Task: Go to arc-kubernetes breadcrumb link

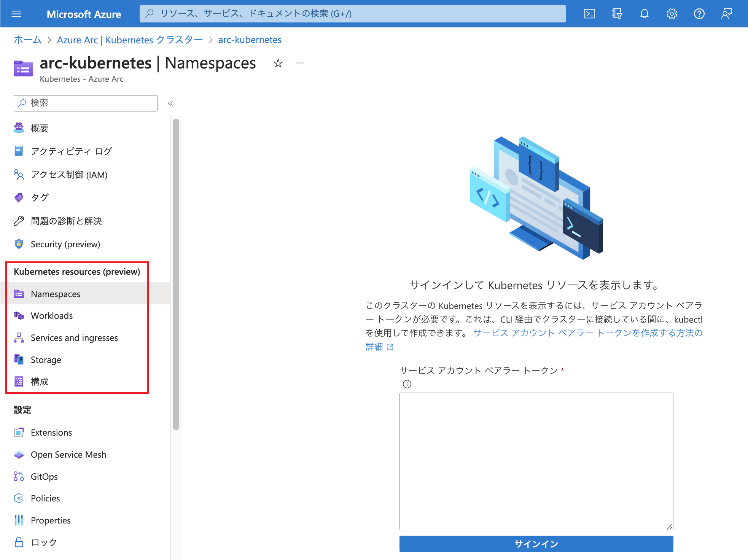Action: coord(250,40)
